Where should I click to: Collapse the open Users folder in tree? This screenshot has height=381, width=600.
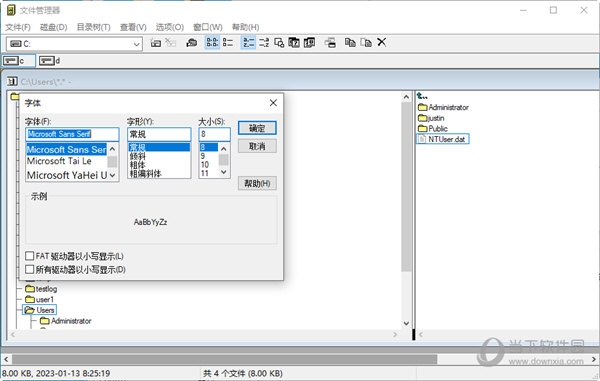coord(29,310)
